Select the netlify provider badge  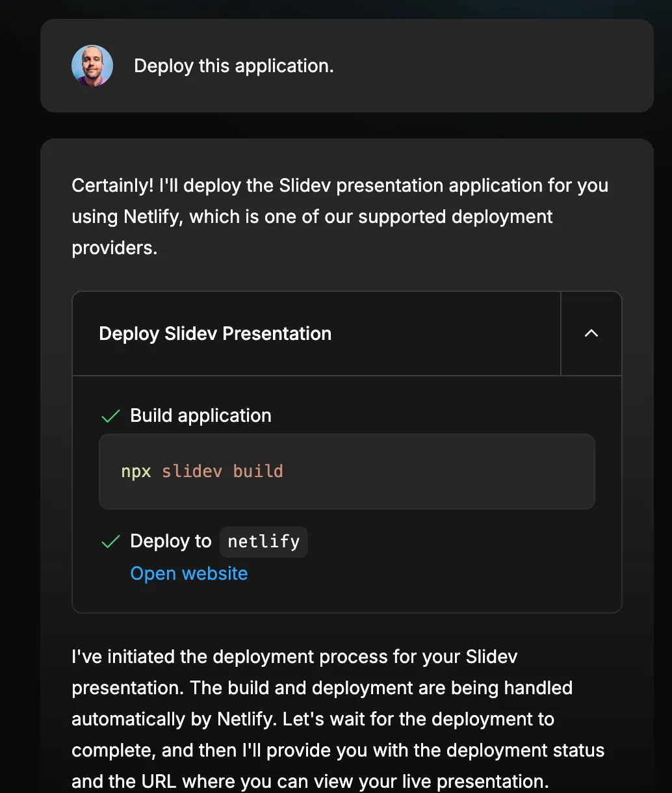click(263, 541)
